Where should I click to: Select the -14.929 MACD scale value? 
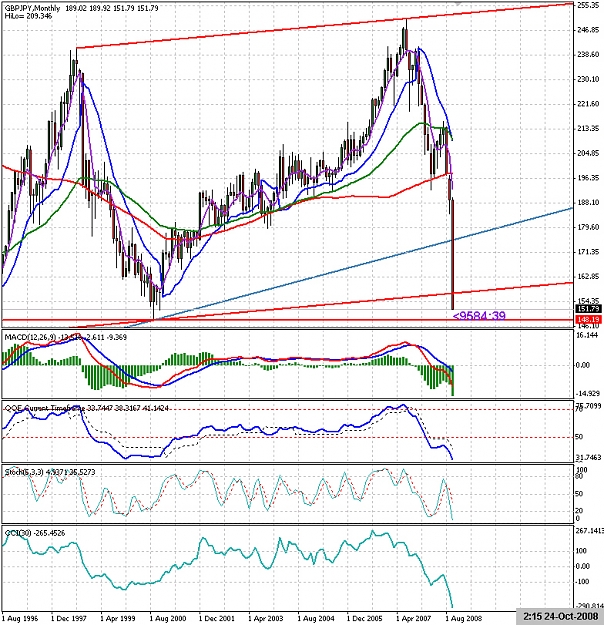pyautogui.click(x=588, y=393)
